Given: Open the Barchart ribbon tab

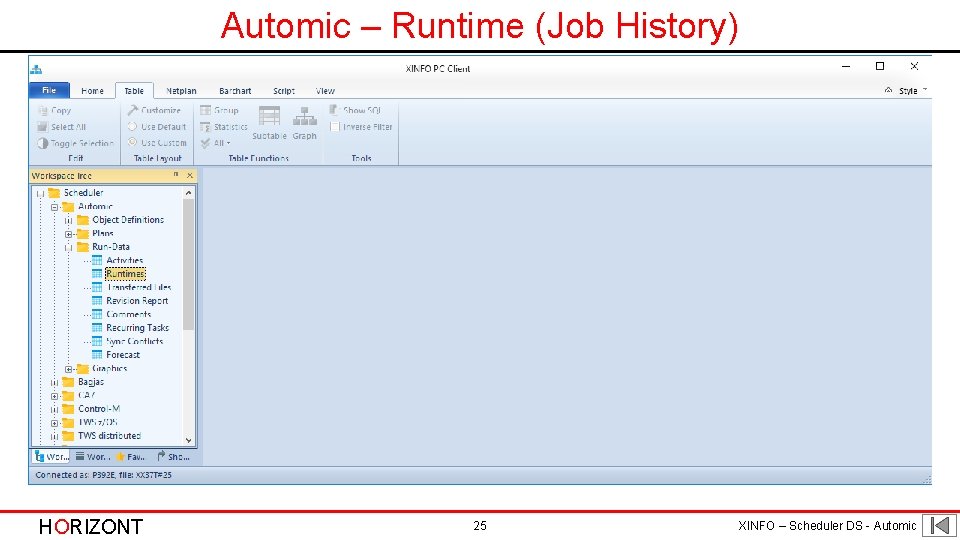Looking at the screenshot, I should click(x=235, y=91).
